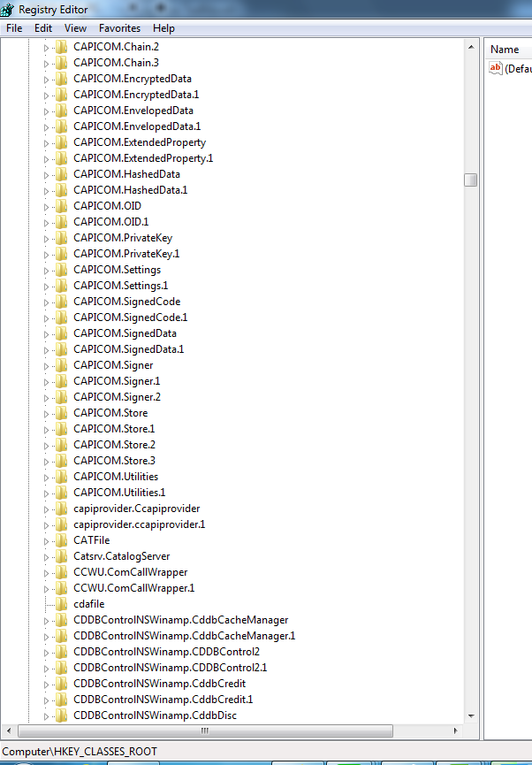Click the folder icon of CDDBControlNSWinamp.CddbCacheManager
532x765 pixels.
click(x=61, y=620)
